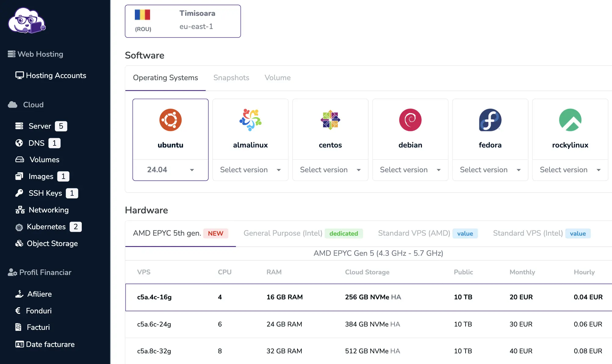The width and height of the screenshot is (612, 364).
Task: Select the AMD EPYC 5th gen. tab
Action: [181, 233]
